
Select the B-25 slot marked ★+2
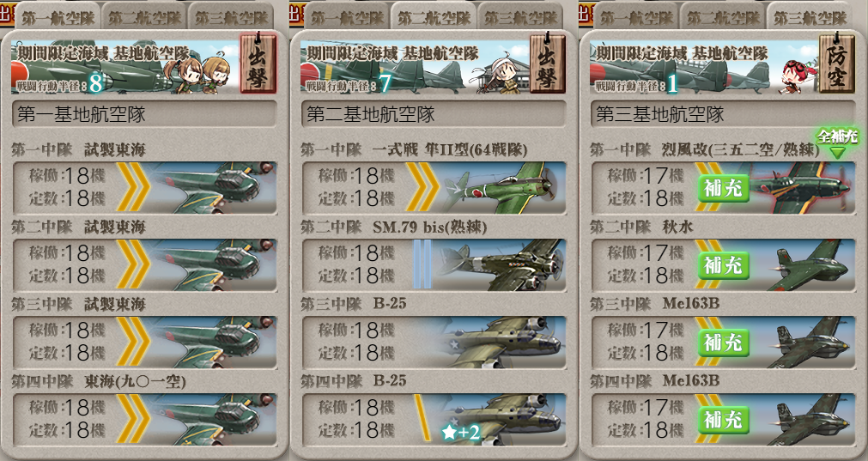click(x=434, y=420)
